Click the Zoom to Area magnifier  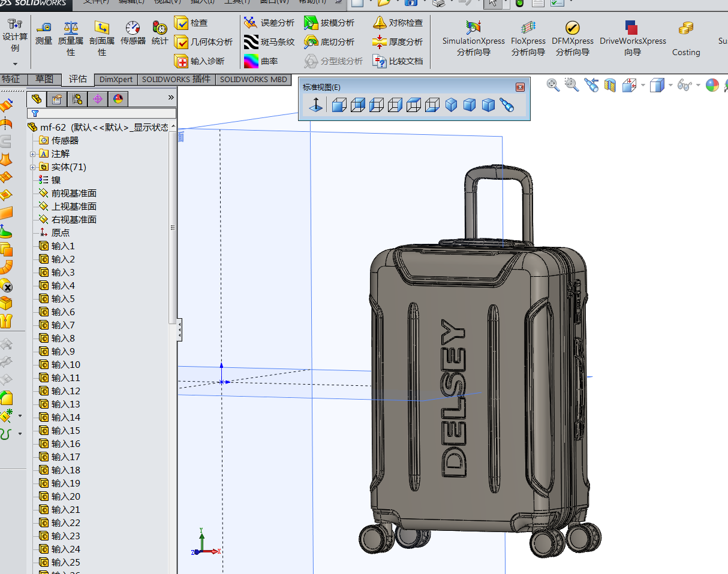pyautogui.click(x=572, y=85)
